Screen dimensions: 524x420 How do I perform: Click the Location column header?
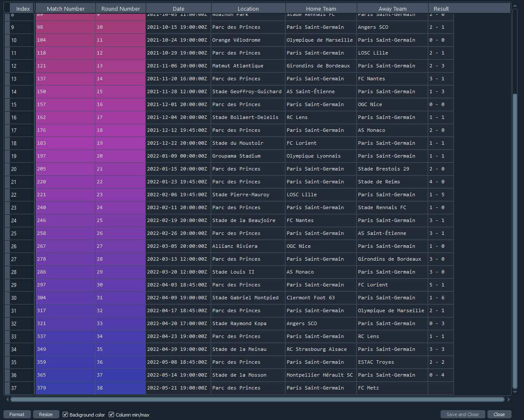click(x=248, y=9)
